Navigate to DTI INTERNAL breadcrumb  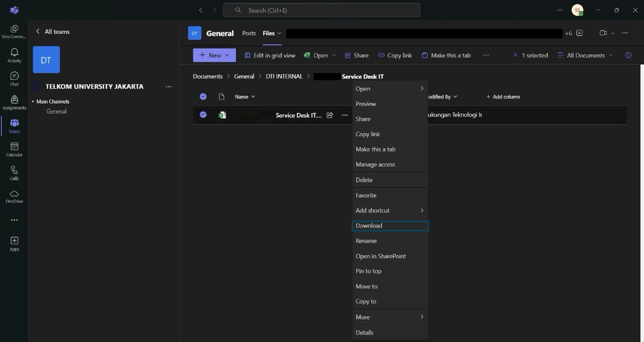click(284, 77)
